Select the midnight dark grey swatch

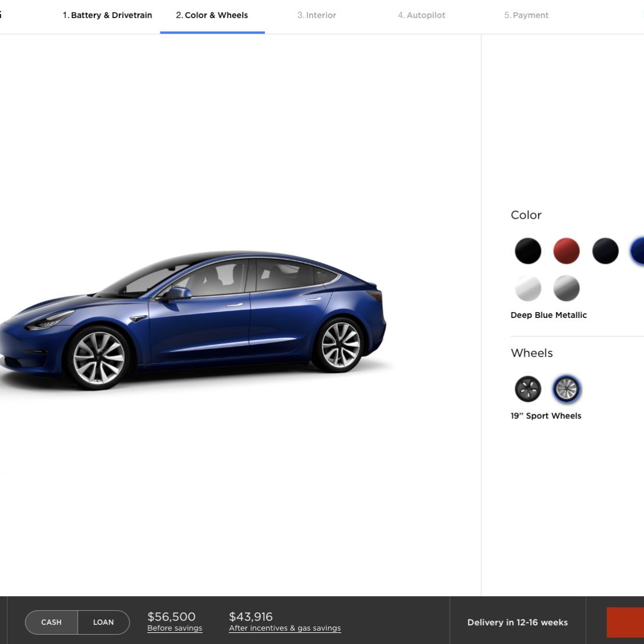605,250
